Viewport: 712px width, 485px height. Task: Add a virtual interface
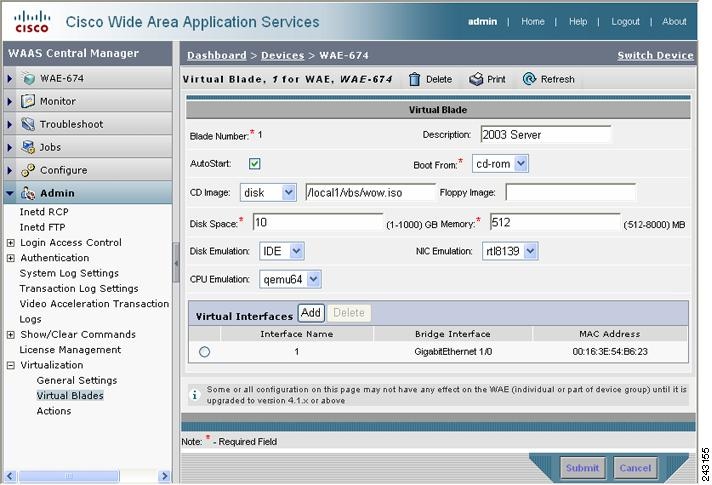311,313
